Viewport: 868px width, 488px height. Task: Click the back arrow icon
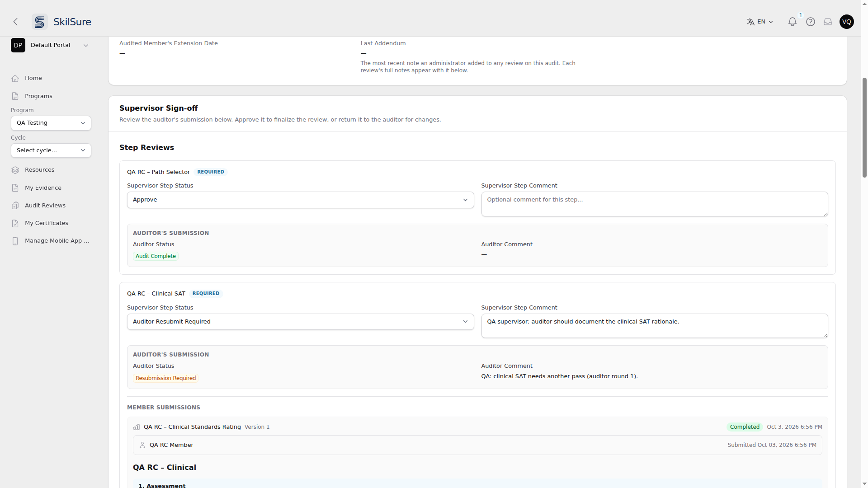tap(15, 22)
